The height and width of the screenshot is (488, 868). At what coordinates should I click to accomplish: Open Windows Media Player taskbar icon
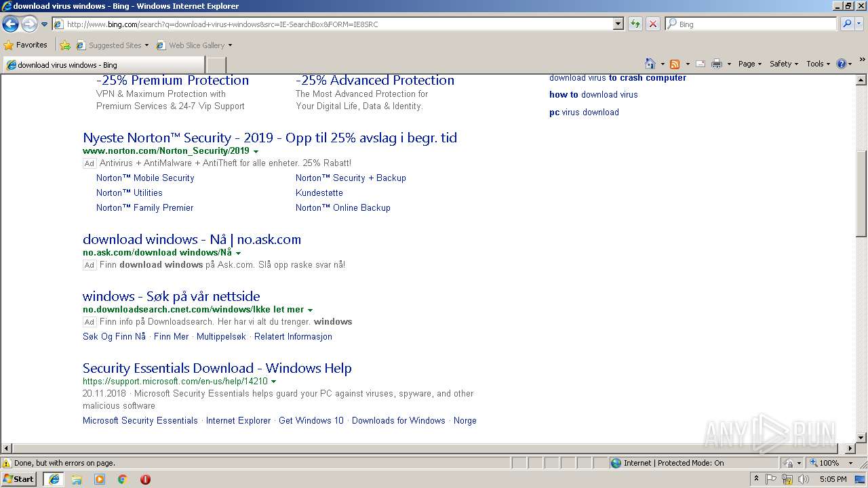(100, 479)
